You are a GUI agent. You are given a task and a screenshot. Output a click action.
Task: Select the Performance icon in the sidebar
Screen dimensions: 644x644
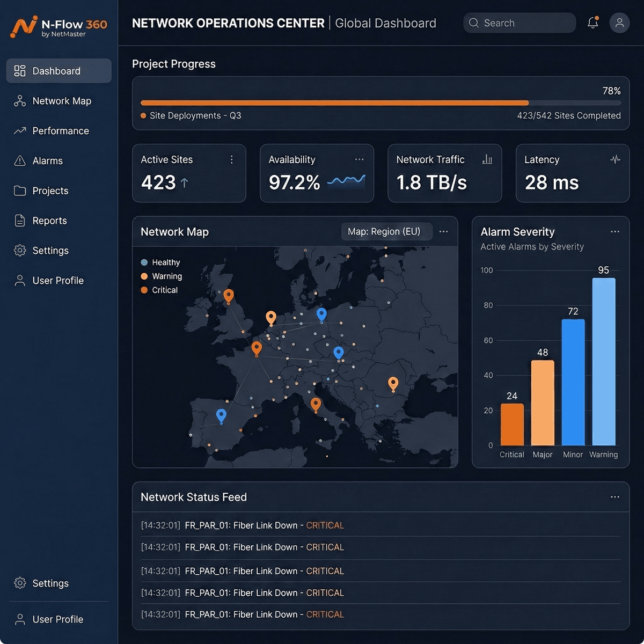[x=20, y=130]
